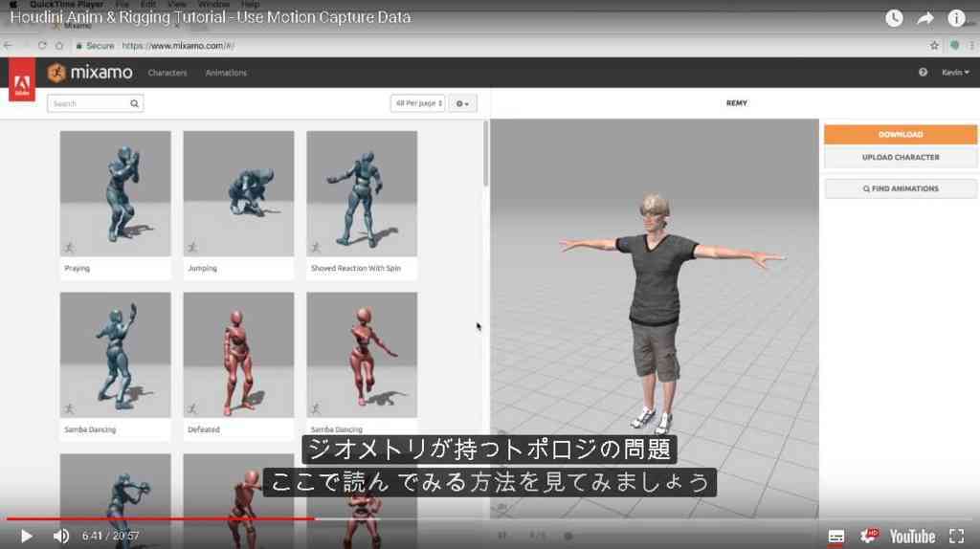Open the 48 Per page dropdown
980x549 pixels.
pyautogui.click(x=418, y=103)
